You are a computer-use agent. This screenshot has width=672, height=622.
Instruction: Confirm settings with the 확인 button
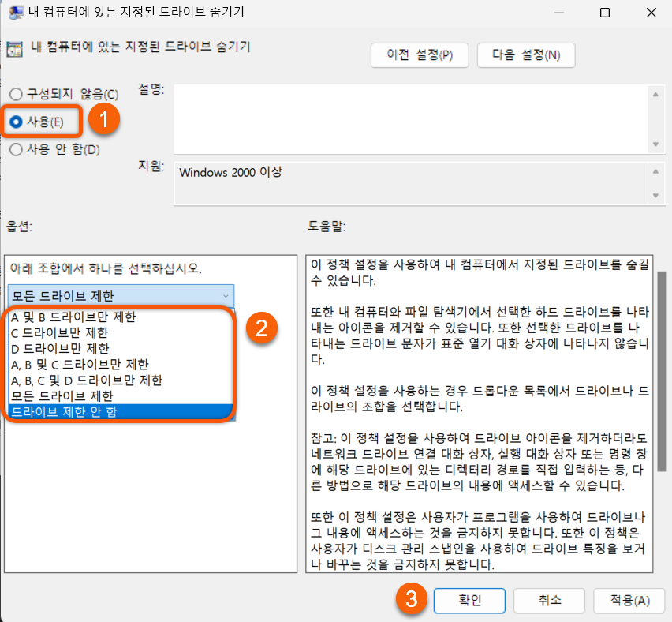pyautogui.click(x=469, y=600)
